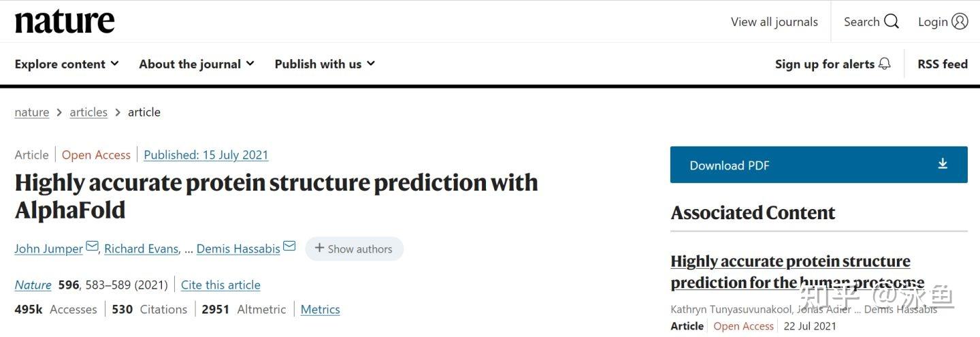The width and height of the screenshot is (980, 337).
Task: Click envelope icon next to John Jumper
Action: [92, 246]
